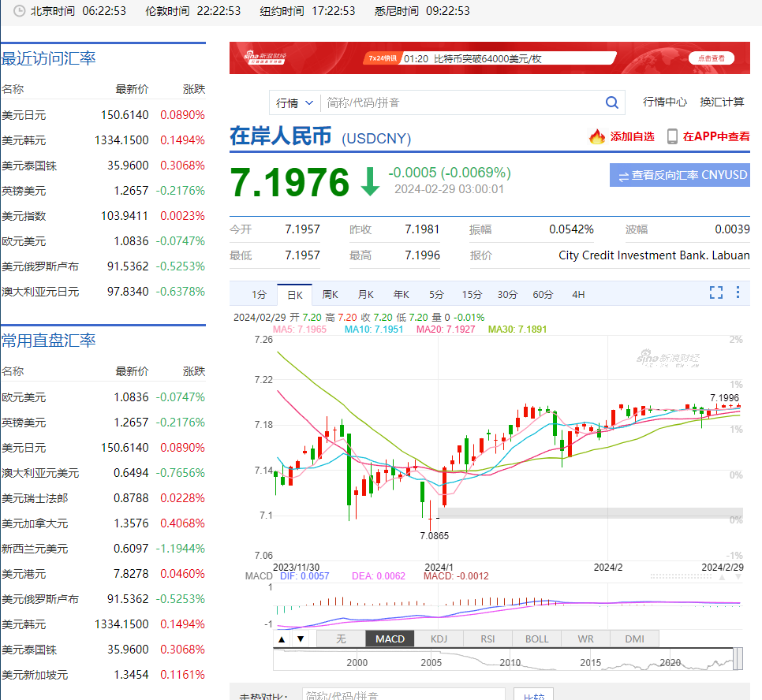The height and width of the screenshot is (700, 762).
Task: Enable the DMI indicator
Action: click(x=635, y=639)
